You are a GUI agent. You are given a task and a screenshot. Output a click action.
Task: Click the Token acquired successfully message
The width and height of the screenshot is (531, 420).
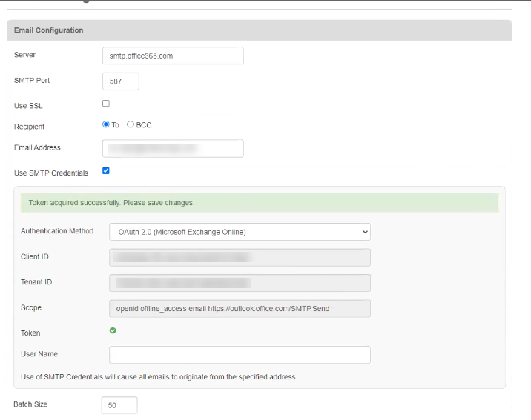coord(111,203)
